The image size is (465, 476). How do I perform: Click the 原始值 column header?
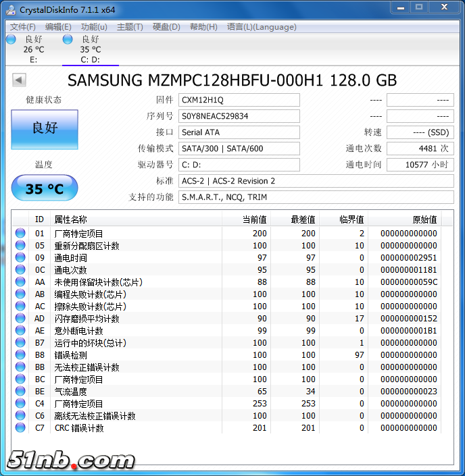click(x=405, y=219)
